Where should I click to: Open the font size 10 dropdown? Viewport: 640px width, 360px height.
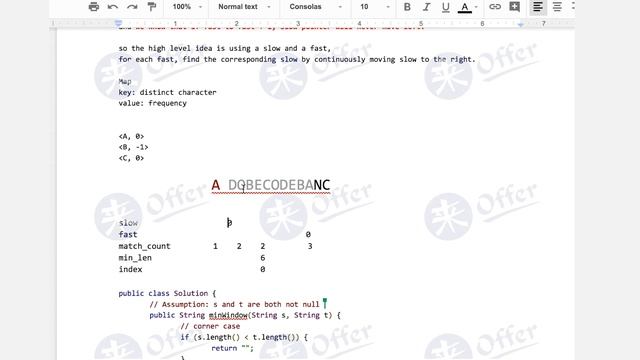[x=375, y=7]
